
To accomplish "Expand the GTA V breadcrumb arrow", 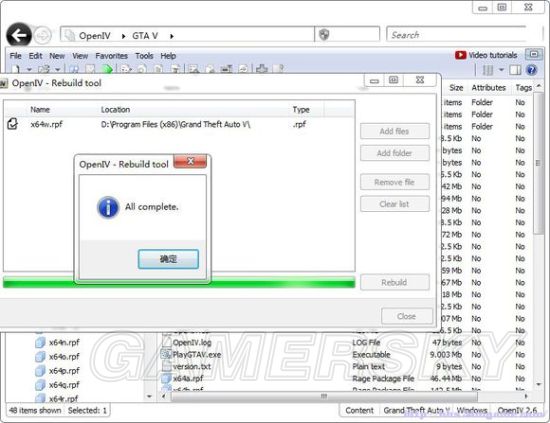I will [172, 36].
